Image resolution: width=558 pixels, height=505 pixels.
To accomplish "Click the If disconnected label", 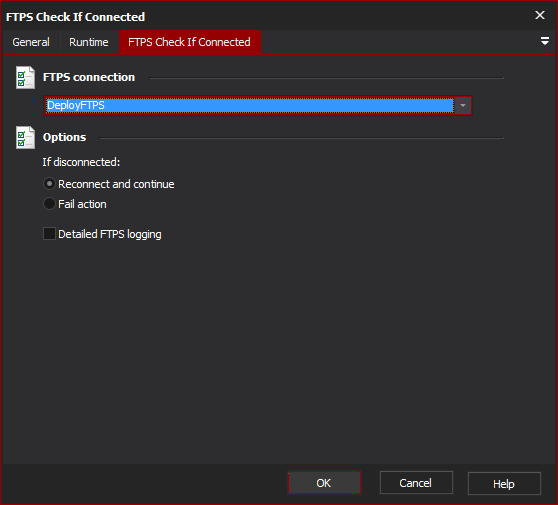I will point(81,162).
